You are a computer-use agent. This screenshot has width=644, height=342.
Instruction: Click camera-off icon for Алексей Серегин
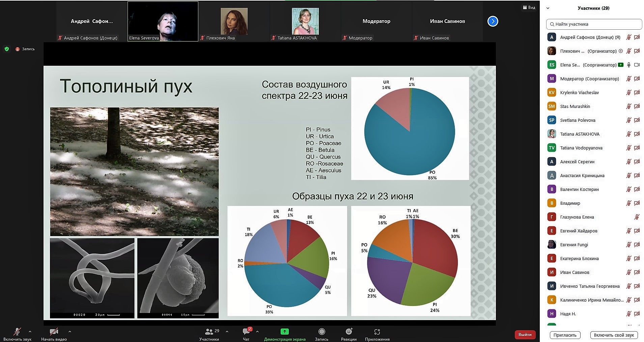(637, 162)
